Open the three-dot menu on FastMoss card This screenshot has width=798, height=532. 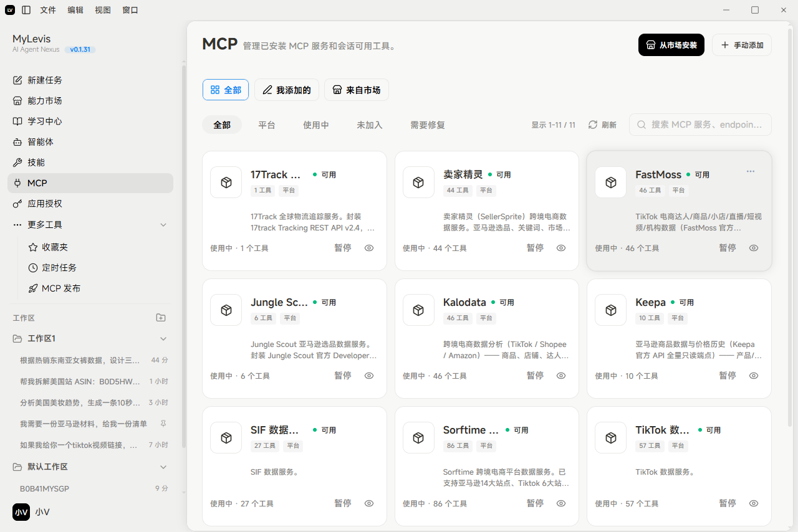click(x=751, y=171)
